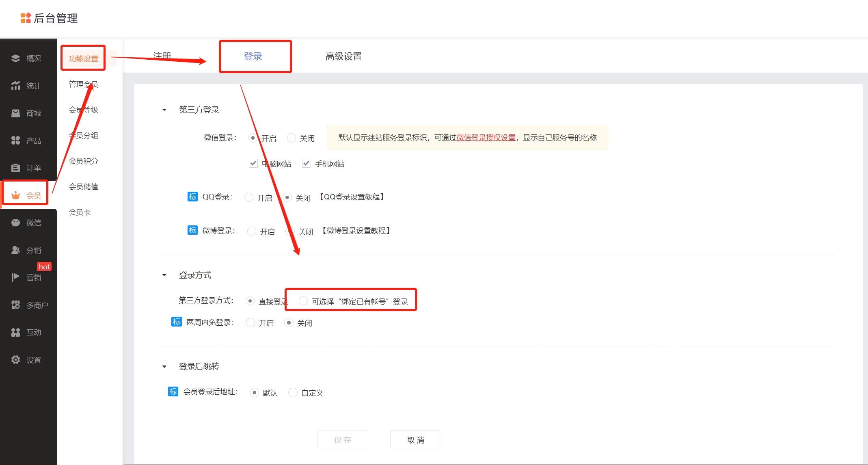Select 开启 for 微信登录
868x465 pixels.
[x=253, y=138]
